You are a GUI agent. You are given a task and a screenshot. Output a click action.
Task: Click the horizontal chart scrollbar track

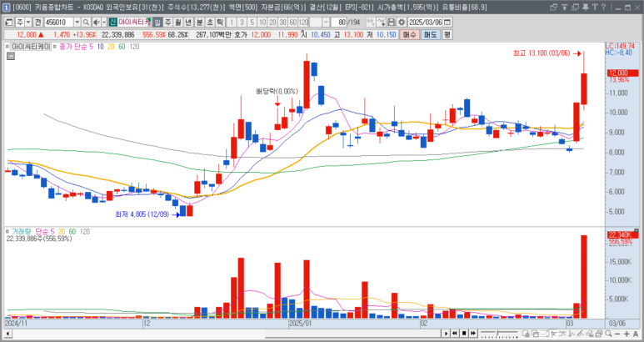(226, 334)
